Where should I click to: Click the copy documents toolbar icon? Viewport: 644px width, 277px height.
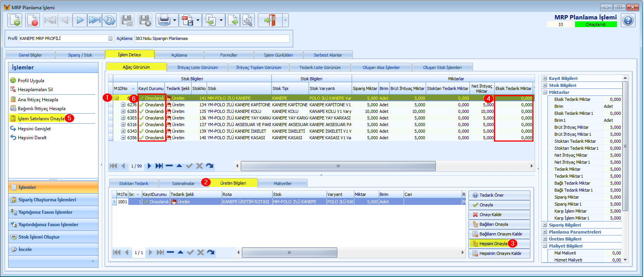(x=211, y=20)
